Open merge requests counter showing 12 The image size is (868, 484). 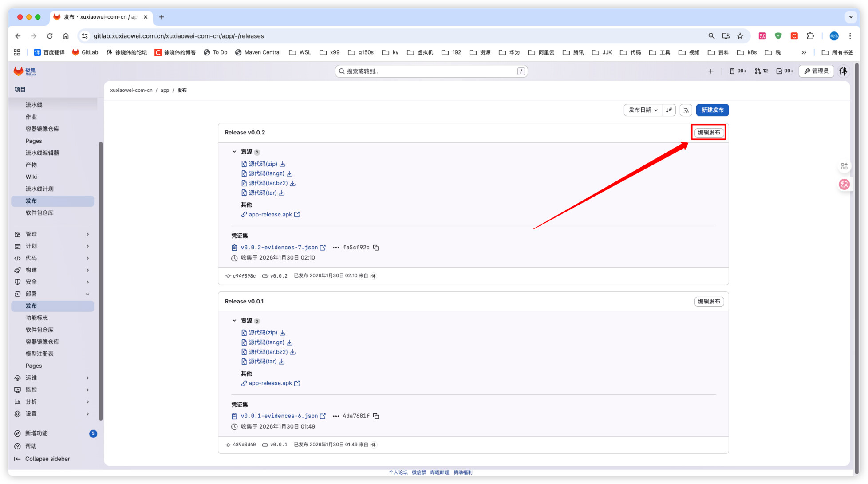(x=761, y=71)
